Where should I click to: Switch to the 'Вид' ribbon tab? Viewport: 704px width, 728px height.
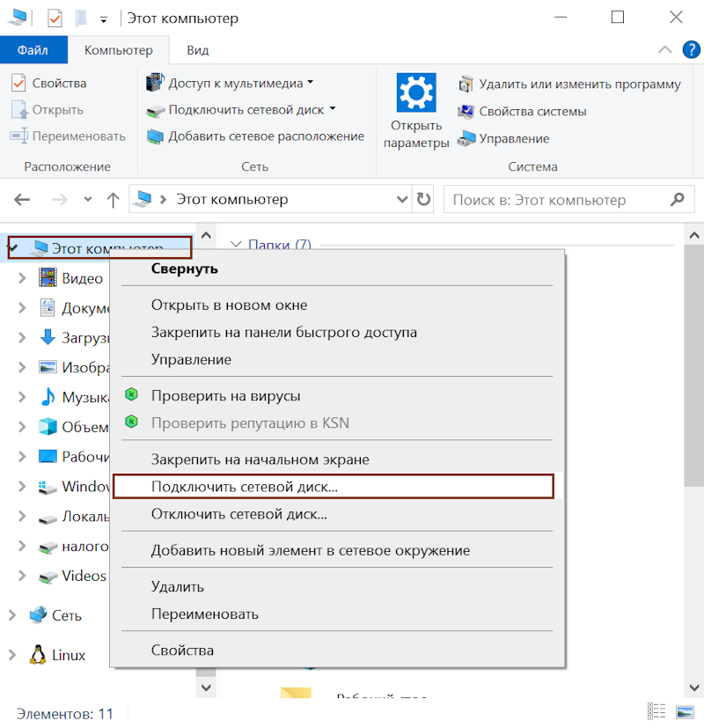pos(198,50)
